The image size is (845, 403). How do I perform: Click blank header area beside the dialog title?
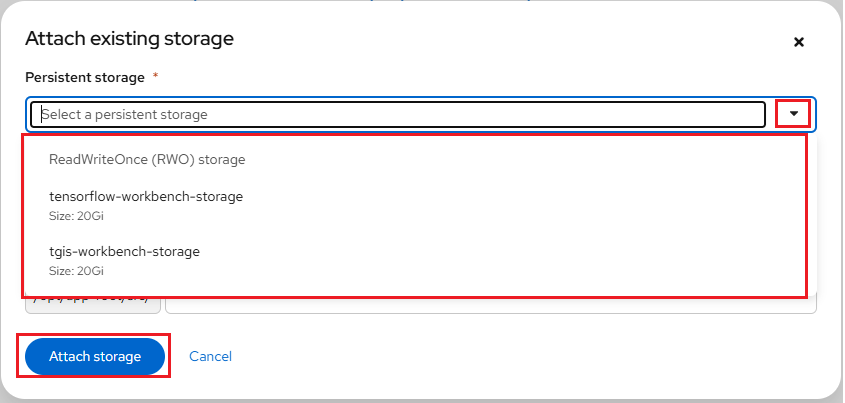pyautogui.click(x=500, y=40)
